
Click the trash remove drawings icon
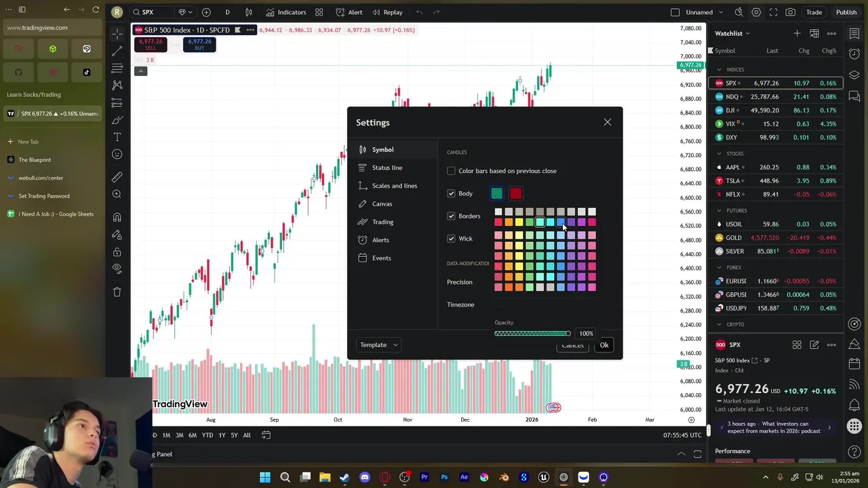117,291
